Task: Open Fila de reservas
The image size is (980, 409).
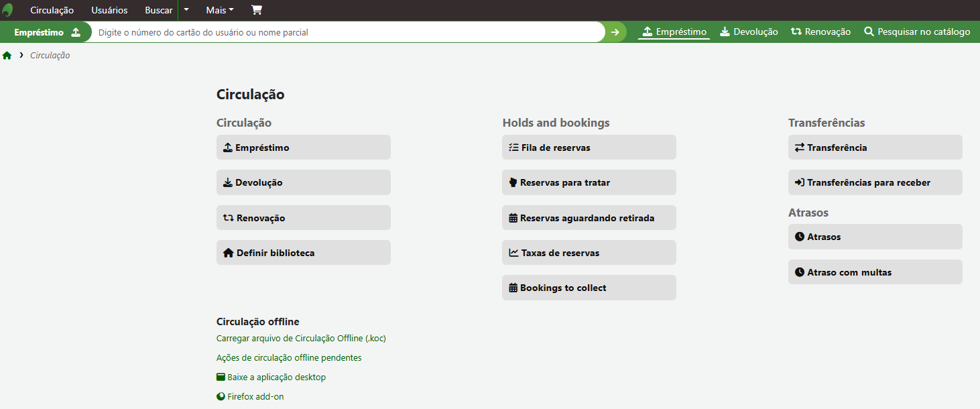Action: (589, 148)
